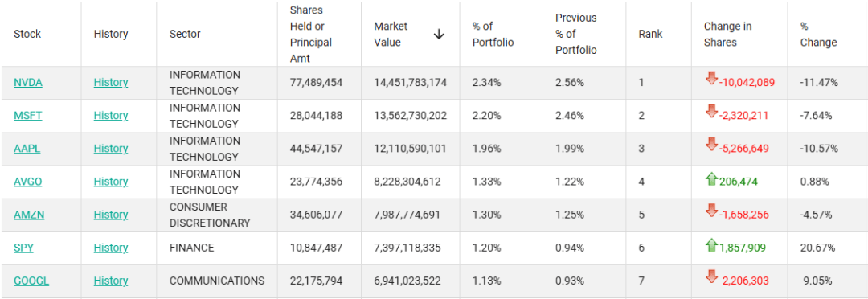Open the MSFT ticker link
The height and width of the screenshot is (299, 868).
point(27,116)
